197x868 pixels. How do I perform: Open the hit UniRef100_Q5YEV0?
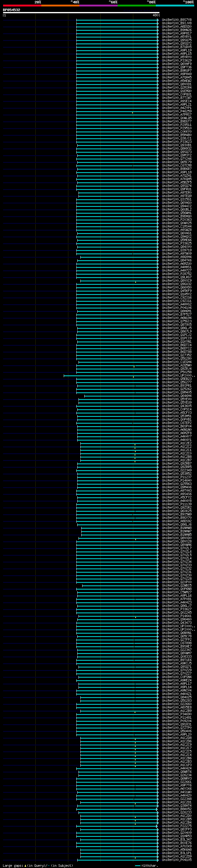click(x=177, y=399)
